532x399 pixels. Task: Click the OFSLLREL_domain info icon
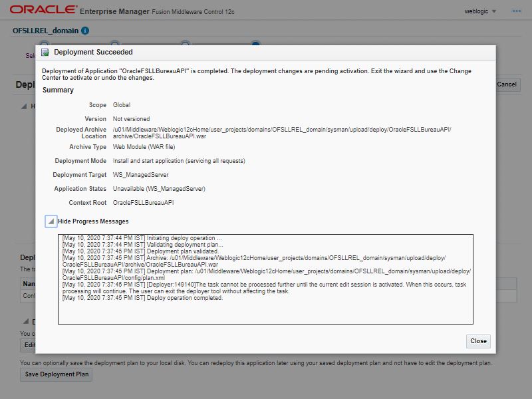85,31
